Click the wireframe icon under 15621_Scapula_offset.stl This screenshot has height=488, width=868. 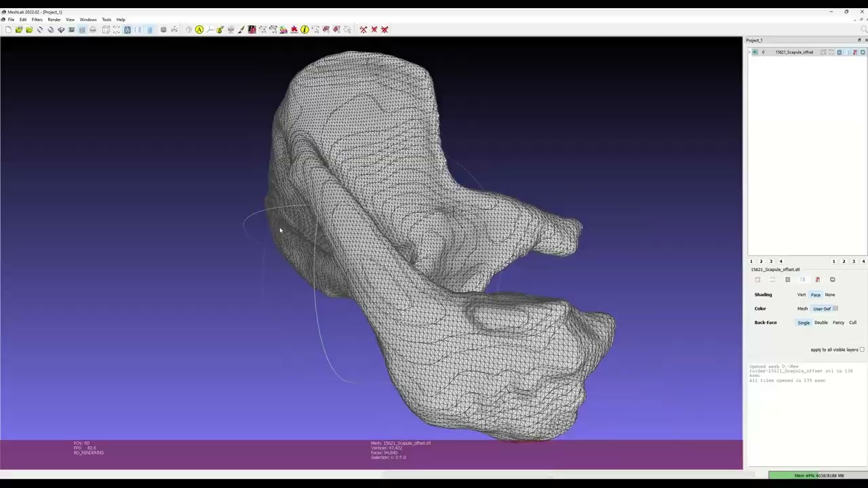787,279
